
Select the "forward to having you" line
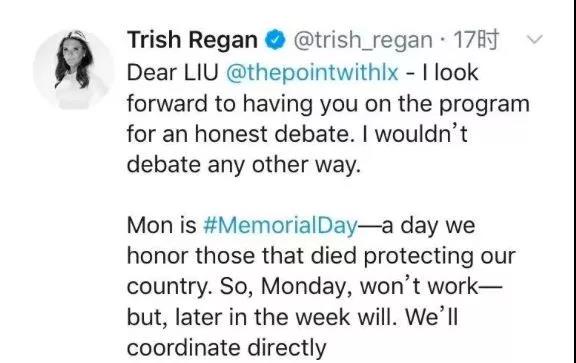click(x=328, y=104)
